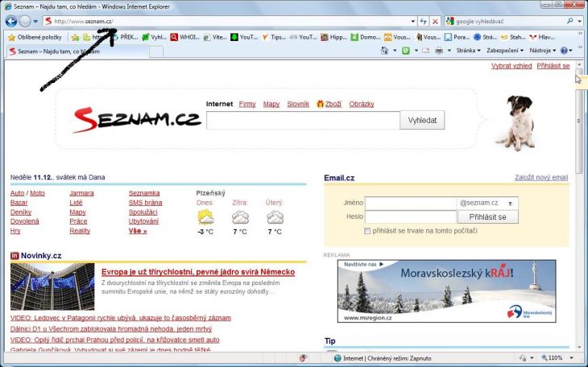Click the 110% zoom level button
588x367 pixels.
click(x=553, y=358)
